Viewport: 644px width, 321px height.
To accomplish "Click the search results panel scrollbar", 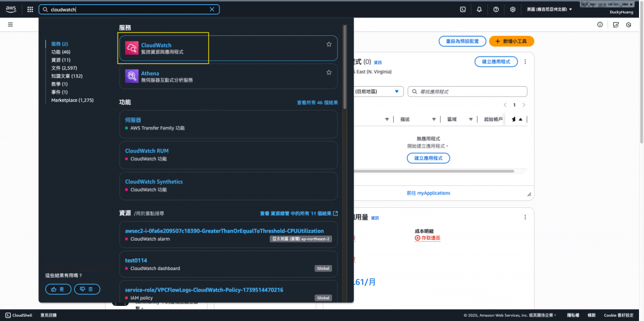I will 345,68.
